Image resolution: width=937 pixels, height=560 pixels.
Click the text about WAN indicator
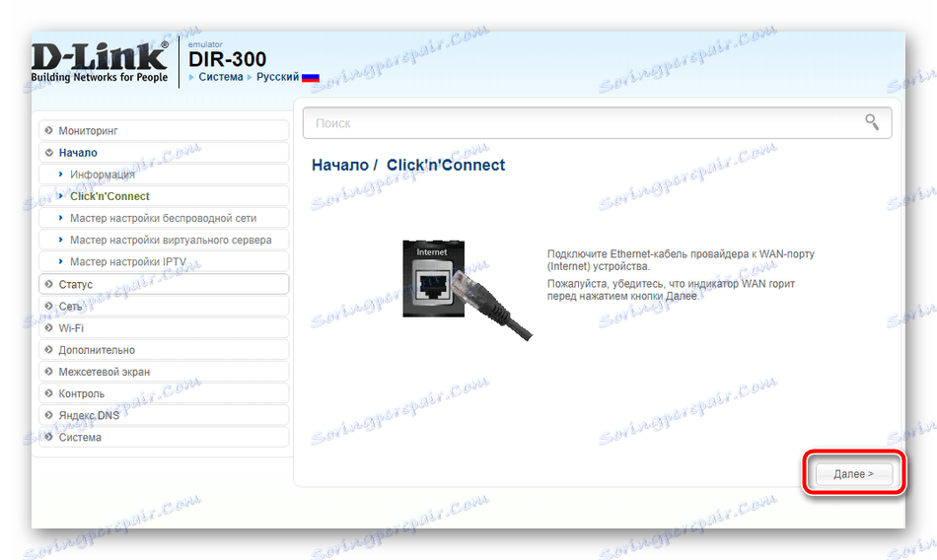(671, 290)
